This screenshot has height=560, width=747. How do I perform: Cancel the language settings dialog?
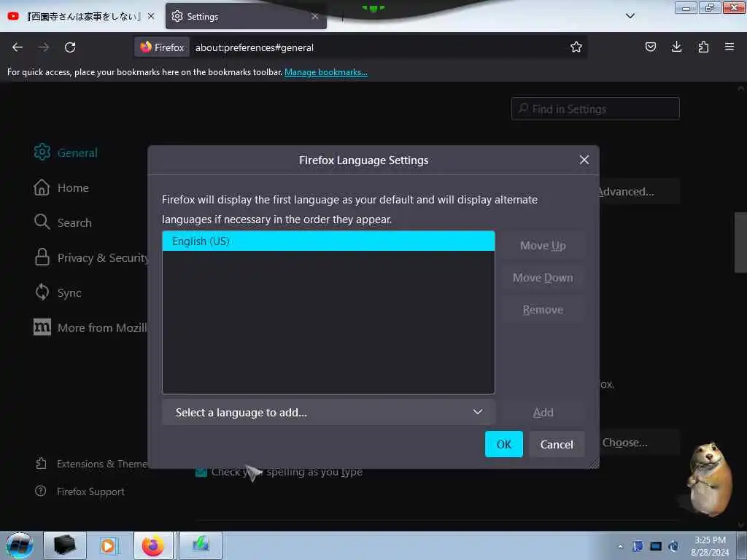pyautogui.click(x=557, y=444)
